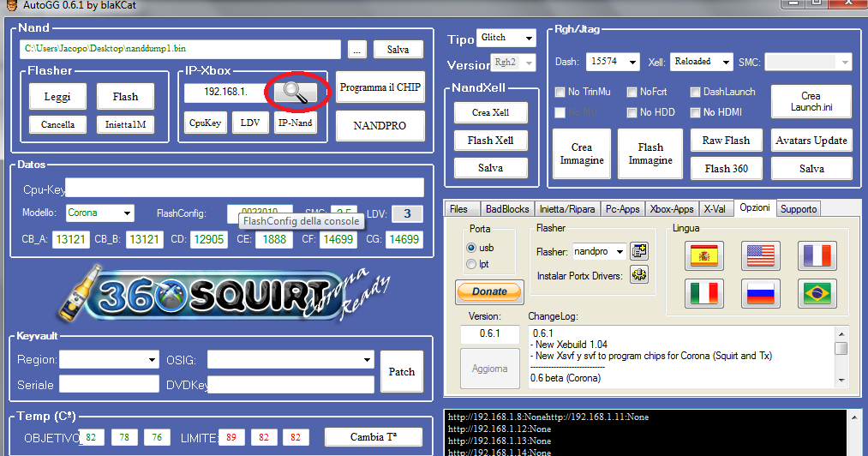Image resolution: width=868 pixels, height=456 pixels.
Task: Select the usb port radio button
Action: click(471, 248)
